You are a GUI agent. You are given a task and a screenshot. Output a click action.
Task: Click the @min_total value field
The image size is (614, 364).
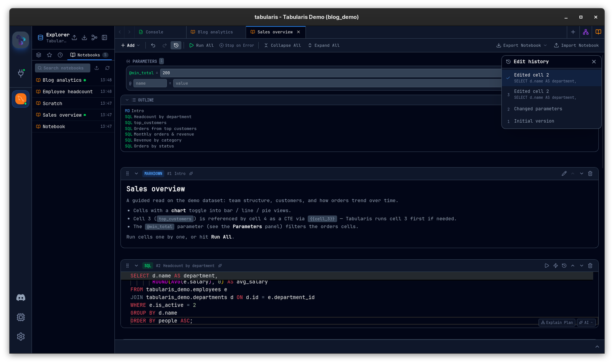click(x=331, y=73)
